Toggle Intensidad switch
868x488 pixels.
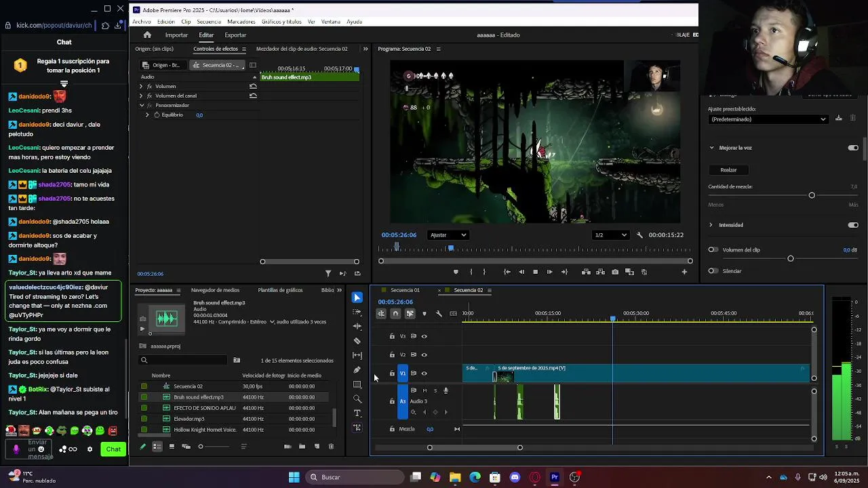853,225
